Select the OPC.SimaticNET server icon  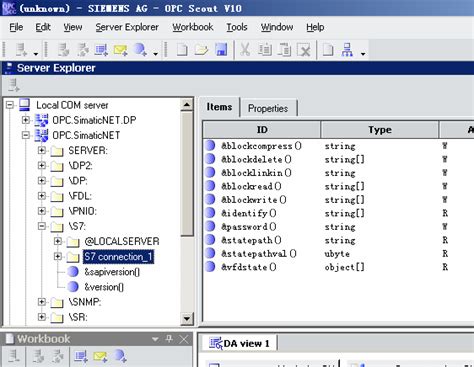41,135
